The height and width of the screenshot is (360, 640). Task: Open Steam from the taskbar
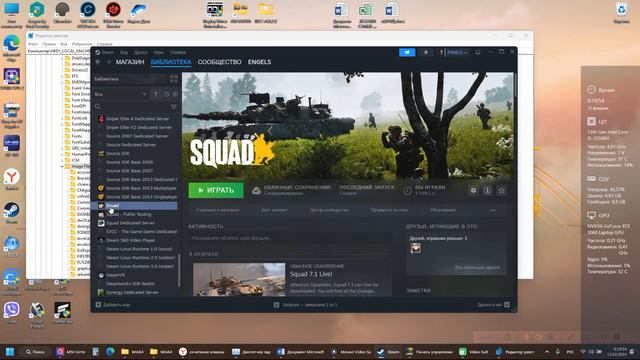click(x=389, y=351)
